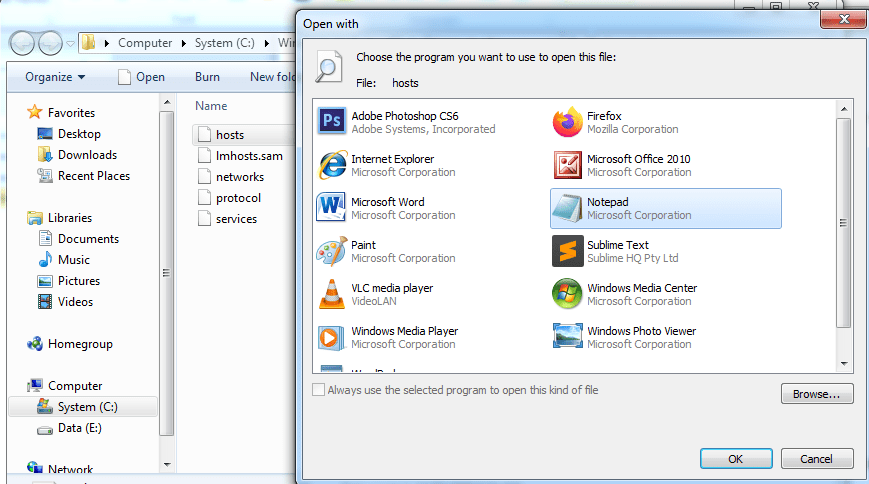Click the Music note icon under Libraries
869x484 pixels.
[x=45, y=259]
